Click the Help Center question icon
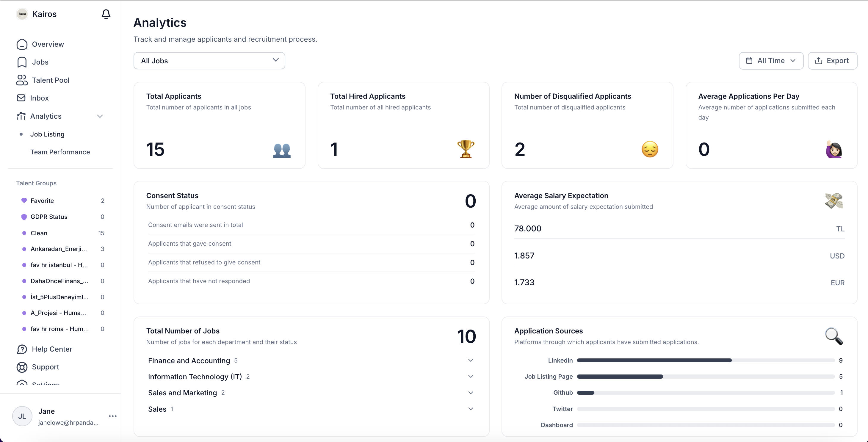 click(22, 349)
